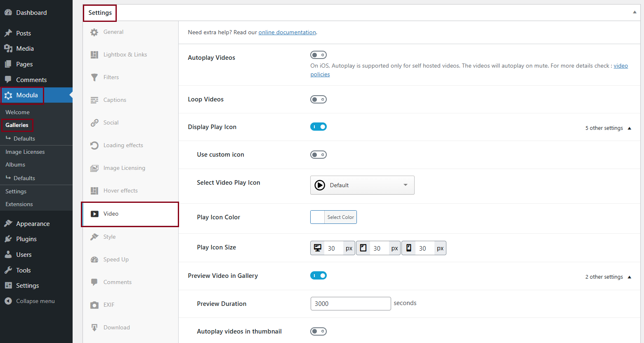Open the Select Video Play Icon dropdown
The image size is (644, 343).
[362, 185]
